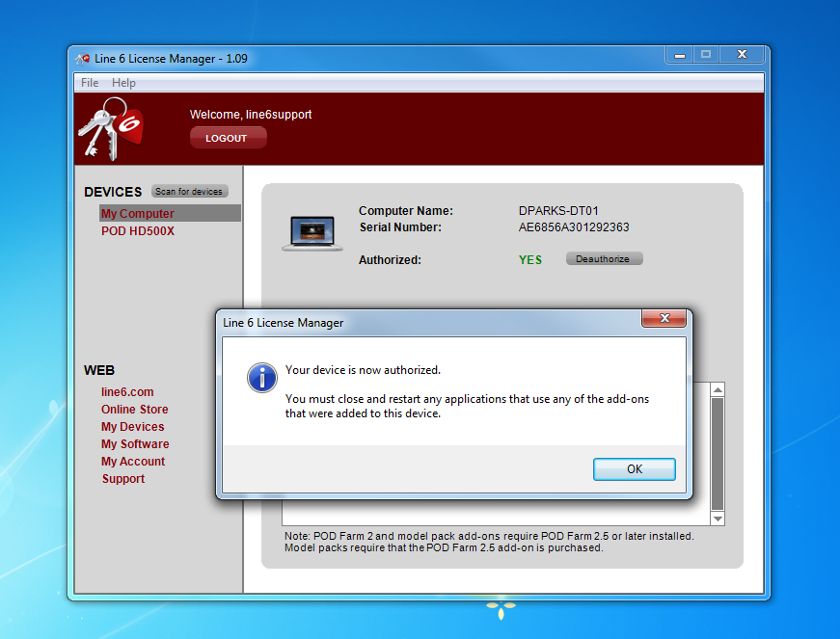Click 'Your device is now authorized.' message
This screenshot has width=840, height=639.
(x=363, y=370)
